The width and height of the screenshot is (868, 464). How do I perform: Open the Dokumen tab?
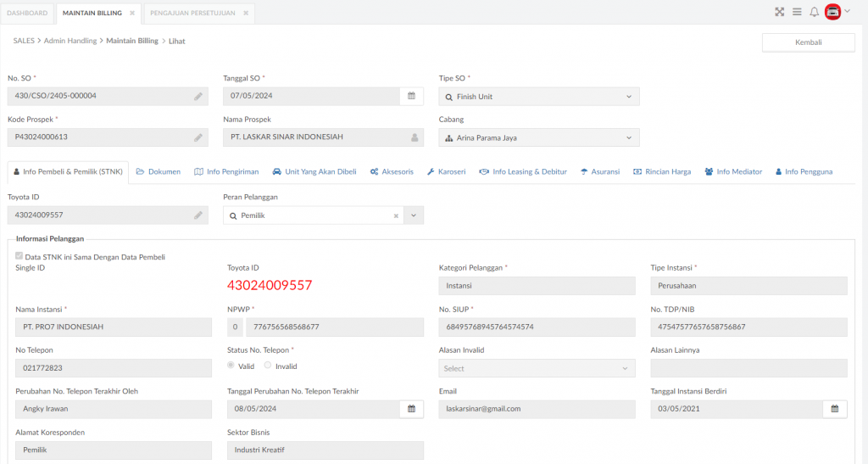pyautogui.click(x=159, y=171)
